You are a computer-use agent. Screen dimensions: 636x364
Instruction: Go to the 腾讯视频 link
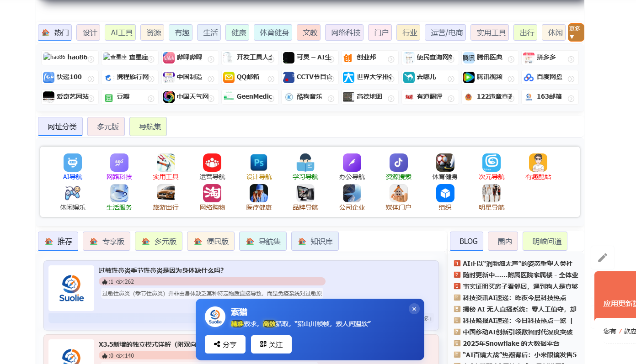pyautogui.click(x=490, y=77)
